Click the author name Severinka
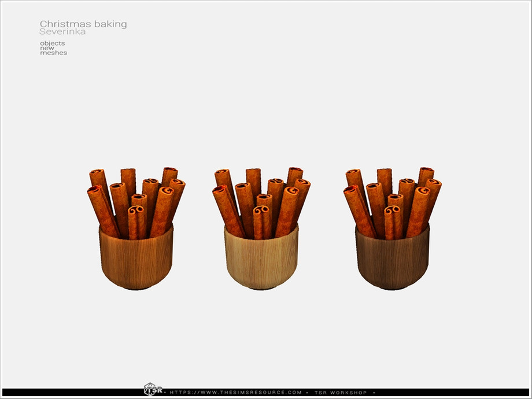 point(63,32)
